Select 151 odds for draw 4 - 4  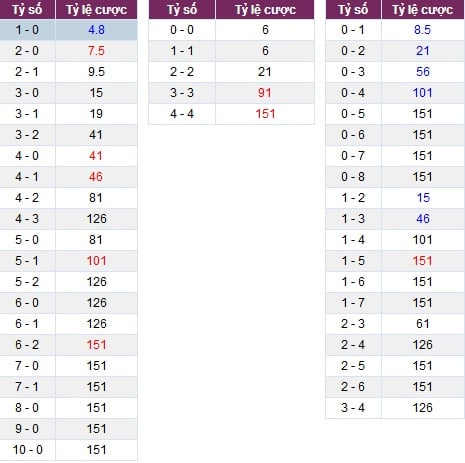click(265, 114)
